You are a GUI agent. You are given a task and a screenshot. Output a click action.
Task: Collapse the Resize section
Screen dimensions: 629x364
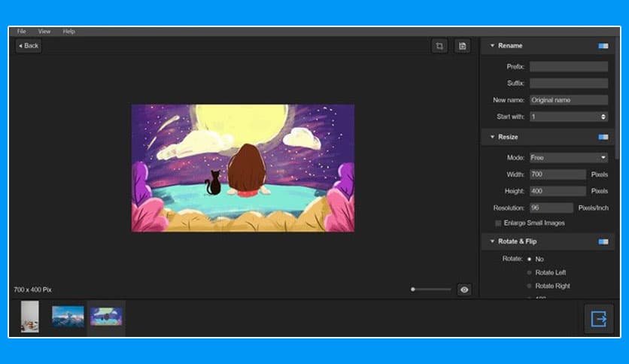[492, 137]
